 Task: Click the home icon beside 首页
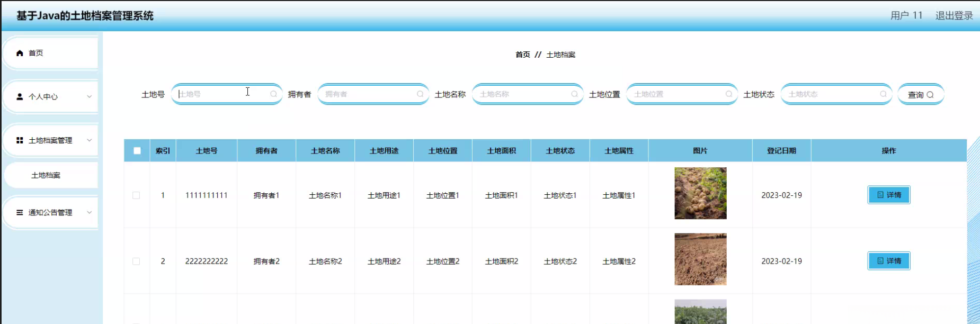(x=20, y=53)
